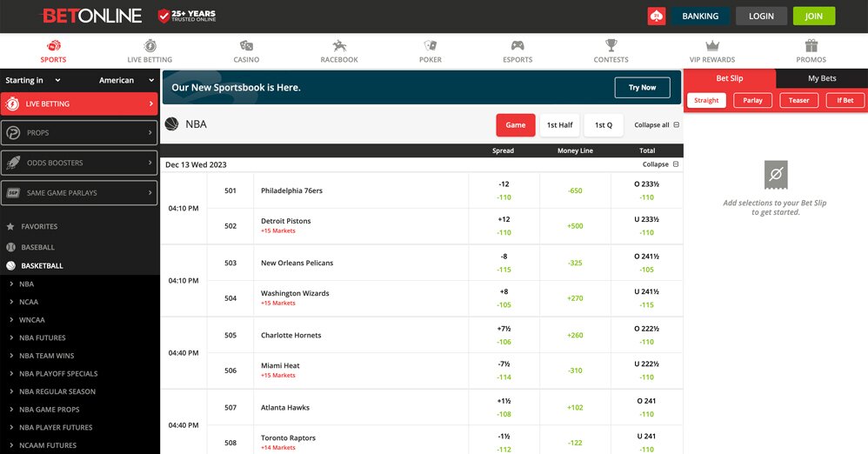The width and height of the screenshot is (868, 454).
Task: Switch to the My Bets tab
Action: pos(822,78)
